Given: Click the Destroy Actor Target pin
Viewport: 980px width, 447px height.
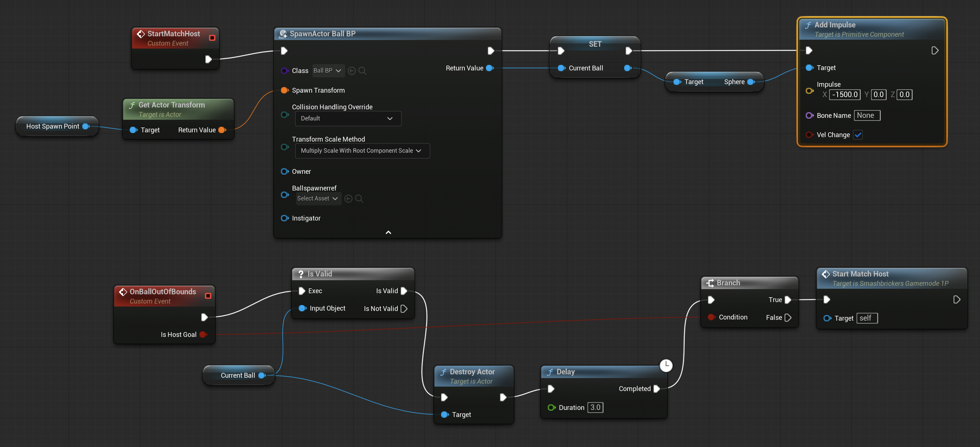Looking at the screenshot, I should (x=444, y=415).
